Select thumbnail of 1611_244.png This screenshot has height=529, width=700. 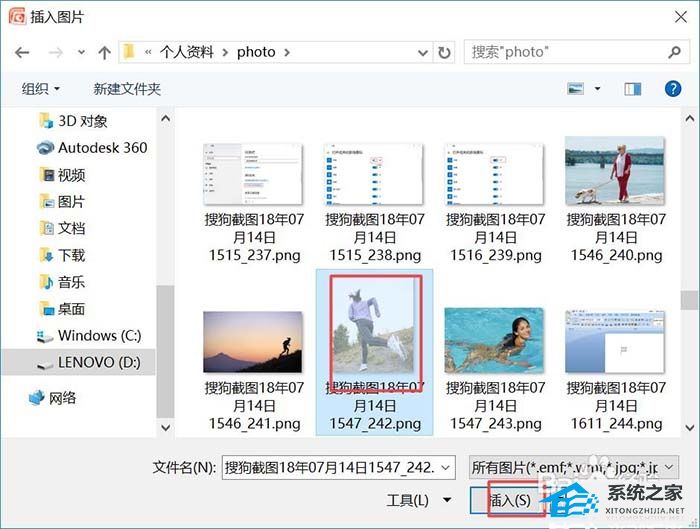tap(615, 342)
